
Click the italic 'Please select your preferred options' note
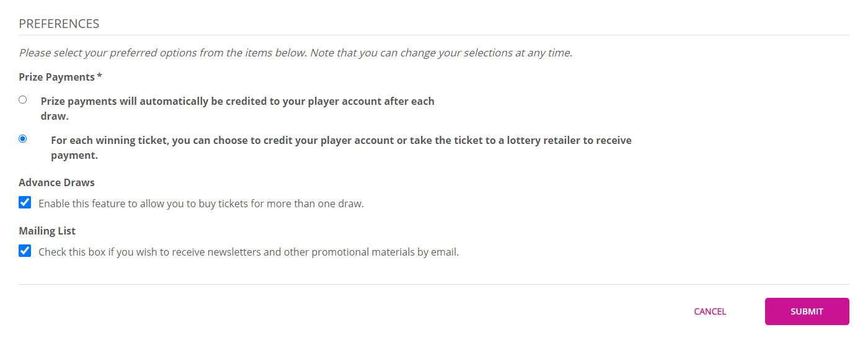[x=295, y=53]
